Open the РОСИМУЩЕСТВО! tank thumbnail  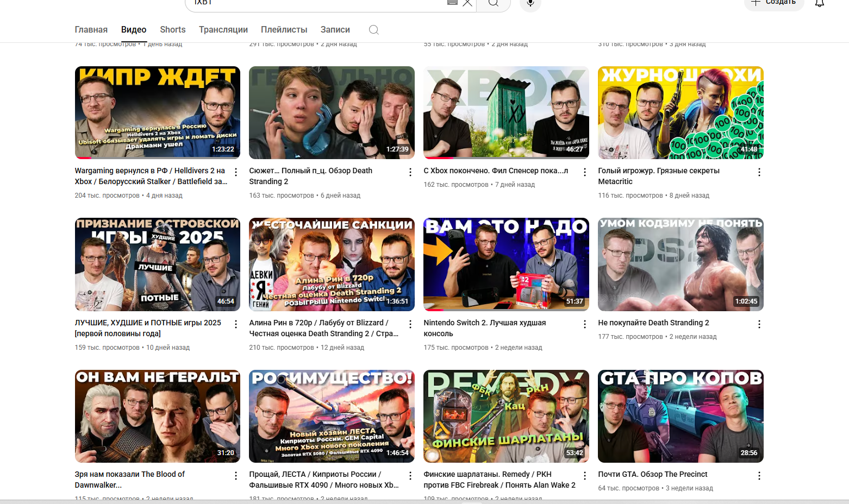coord(332,416)
